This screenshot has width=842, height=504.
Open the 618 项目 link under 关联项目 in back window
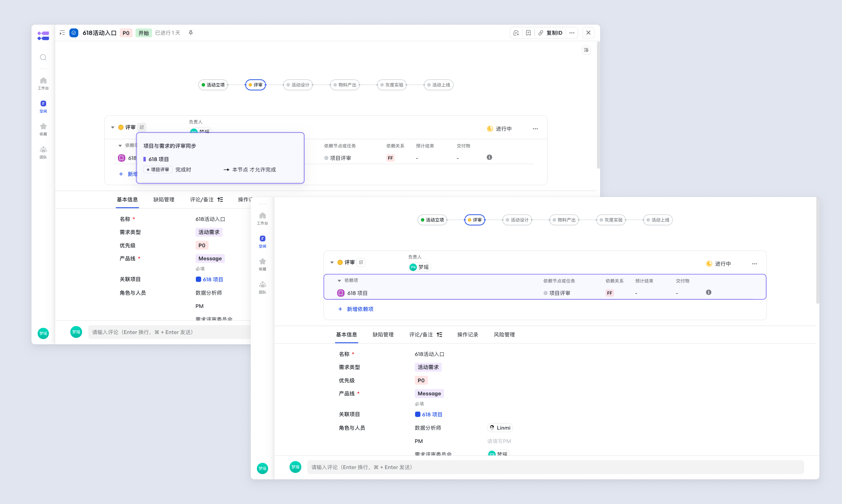(x=209, y=280)
